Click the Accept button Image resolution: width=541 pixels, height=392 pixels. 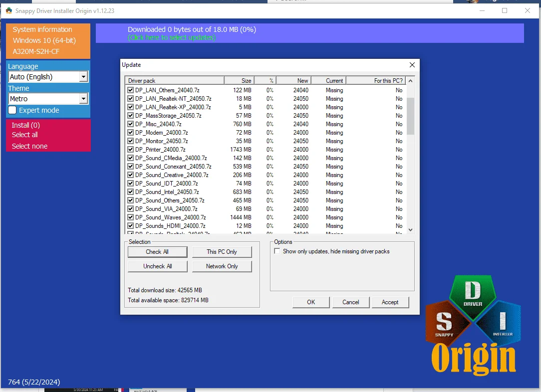coord(390,302)
